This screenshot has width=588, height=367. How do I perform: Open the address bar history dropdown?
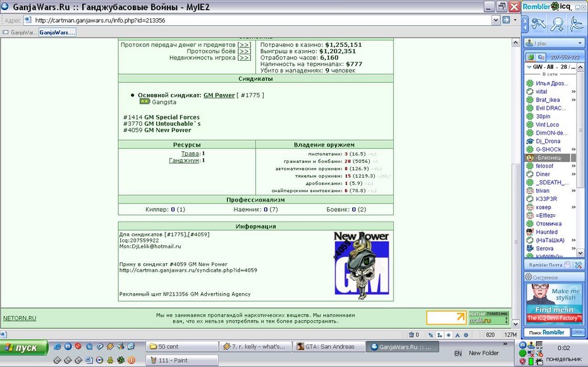pyautogui.click(x=496, y=20)
